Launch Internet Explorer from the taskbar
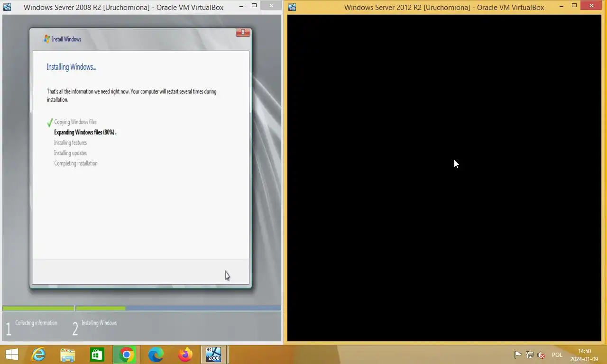The height and width of the screenshot is (364, 607). point(38,355)
